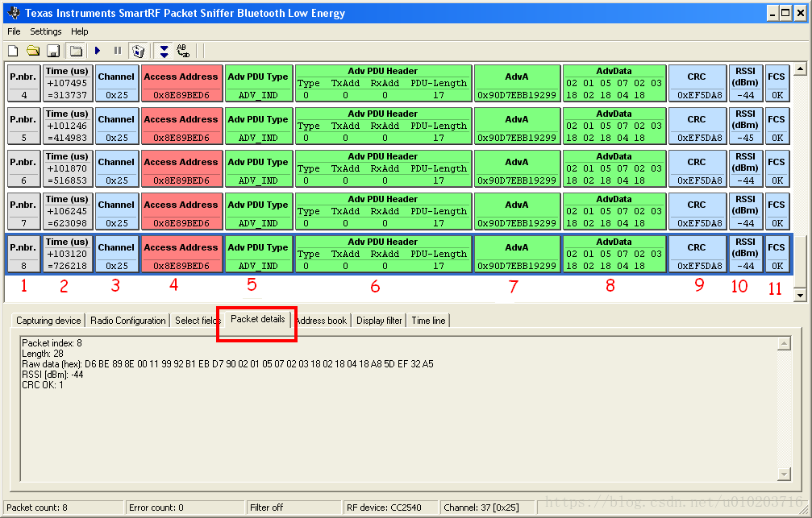Click AdvA address cell in packet 8

517,254
